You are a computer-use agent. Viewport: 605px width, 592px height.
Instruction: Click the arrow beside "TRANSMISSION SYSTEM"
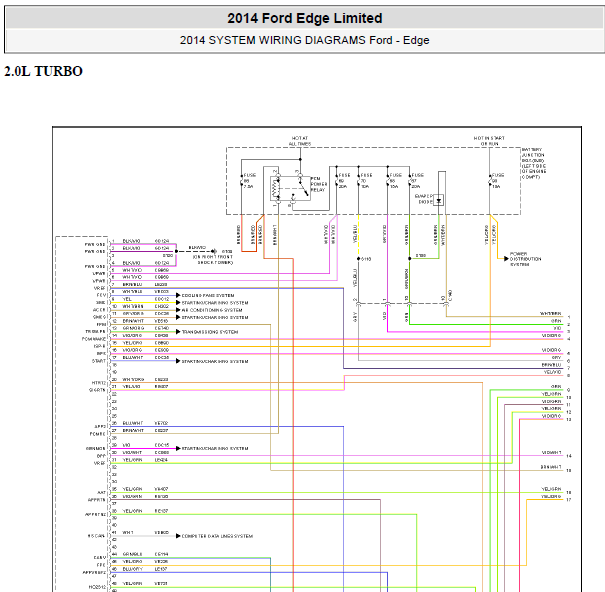(x=178, y=332)
